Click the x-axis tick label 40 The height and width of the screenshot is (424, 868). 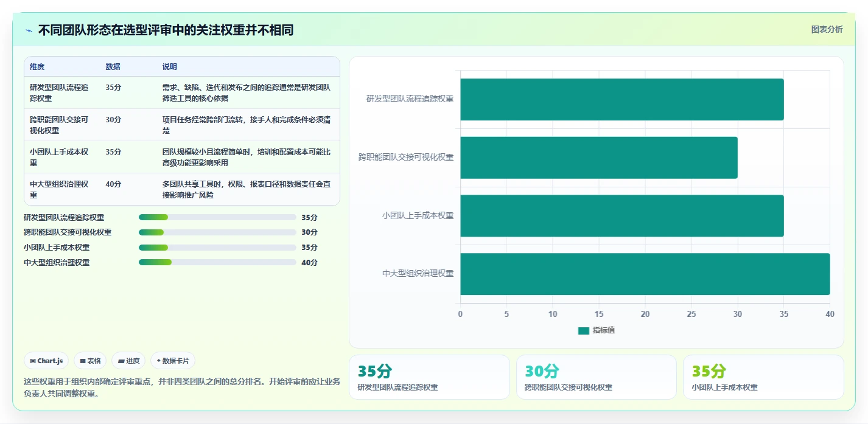coord(830,314)
